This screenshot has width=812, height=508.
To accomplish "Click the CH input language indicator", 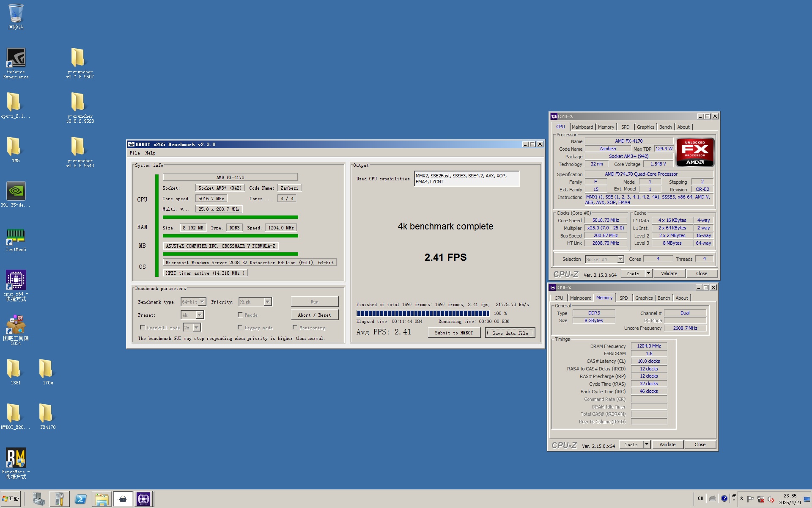I will [700, 498].
